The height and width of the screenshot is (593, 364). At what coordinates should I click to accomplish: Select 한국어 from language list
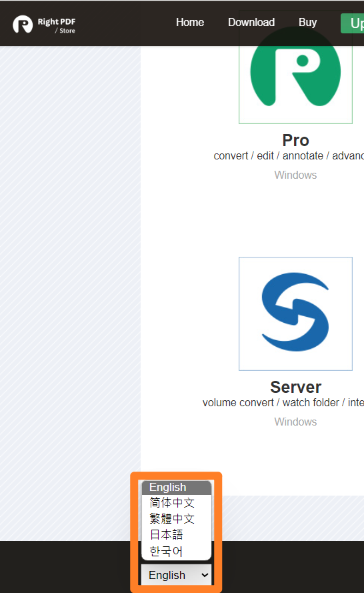point(176,551)
